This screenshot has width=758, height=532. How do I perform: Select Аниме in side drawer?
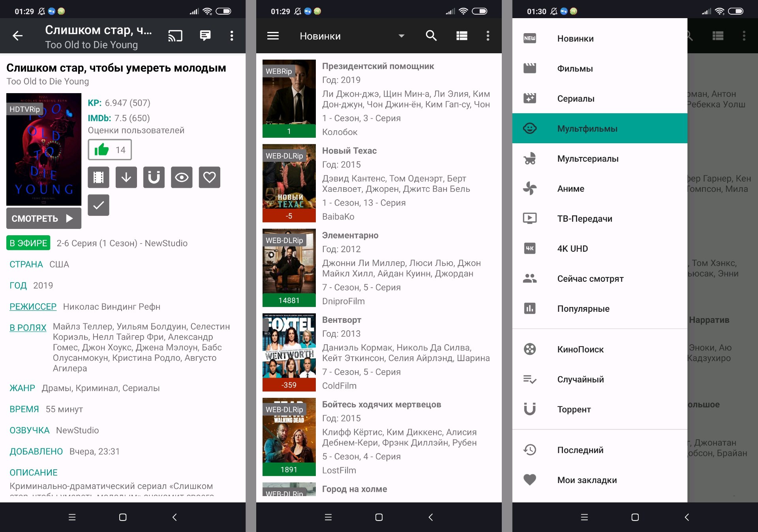(600, 189)
